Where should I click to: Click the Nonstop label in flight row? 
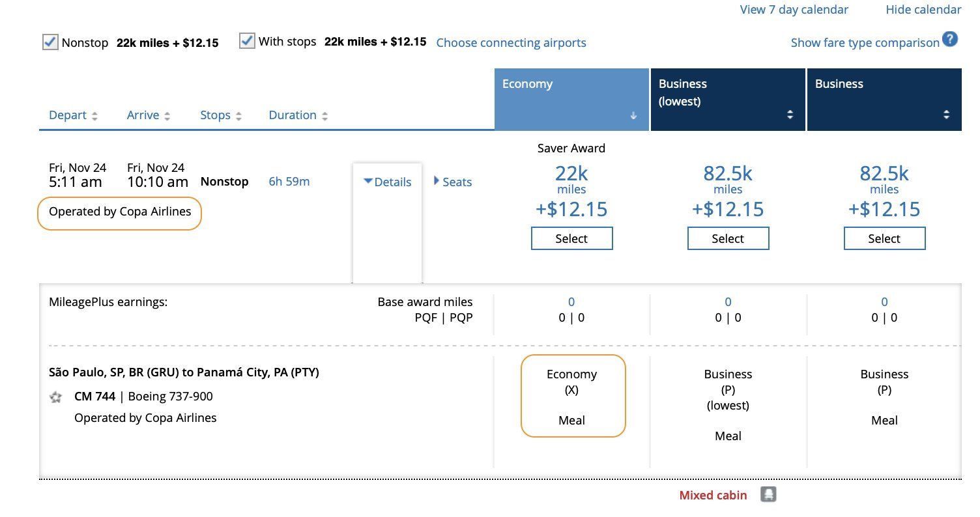(x=224, y=182)
